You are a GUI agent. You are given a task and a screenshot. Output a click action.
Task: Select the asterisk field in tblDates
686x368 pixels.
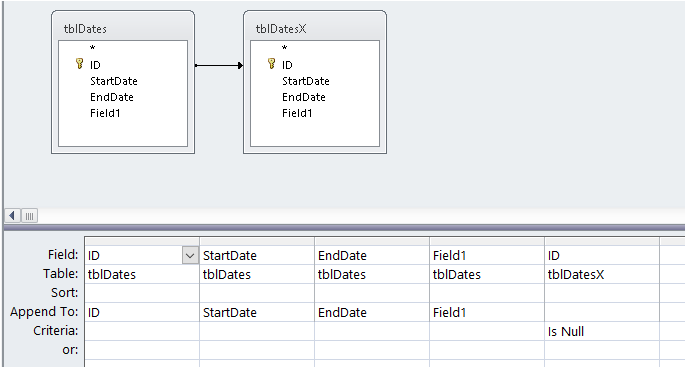[92, 48]
